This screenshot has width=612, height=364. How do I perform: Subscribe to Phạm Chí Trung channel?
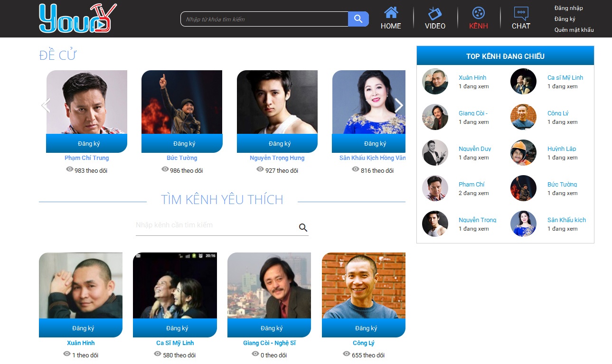89,143
